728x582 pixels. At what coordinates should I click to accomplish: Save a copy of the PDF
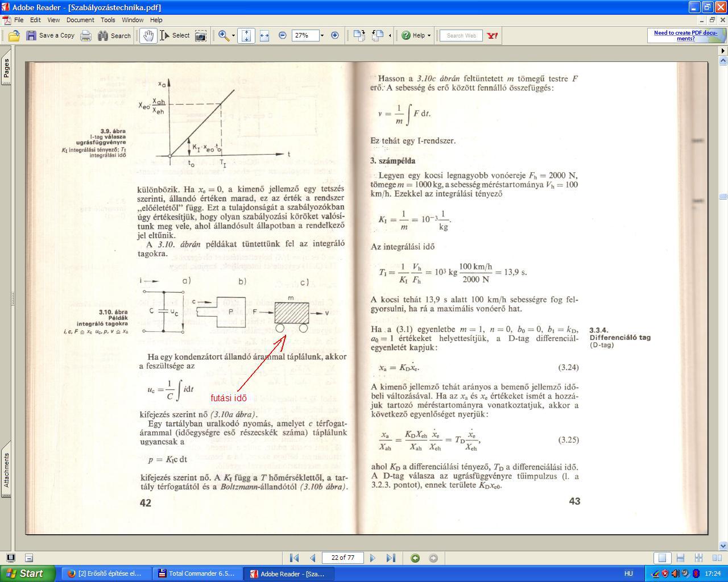(x=50, y=35)
